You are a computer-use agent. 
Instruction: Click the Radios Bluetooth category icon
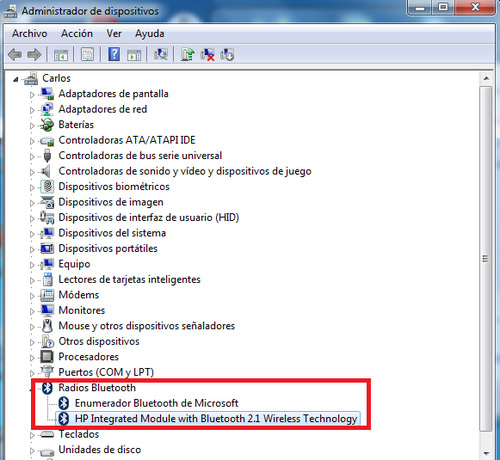pos(47,388)
